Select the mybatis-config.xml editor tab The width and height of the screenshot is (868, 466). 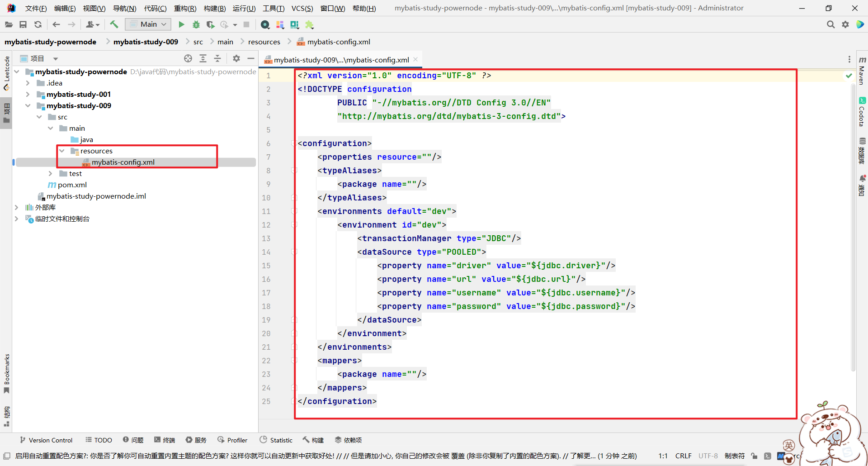[x=341, y=60]
